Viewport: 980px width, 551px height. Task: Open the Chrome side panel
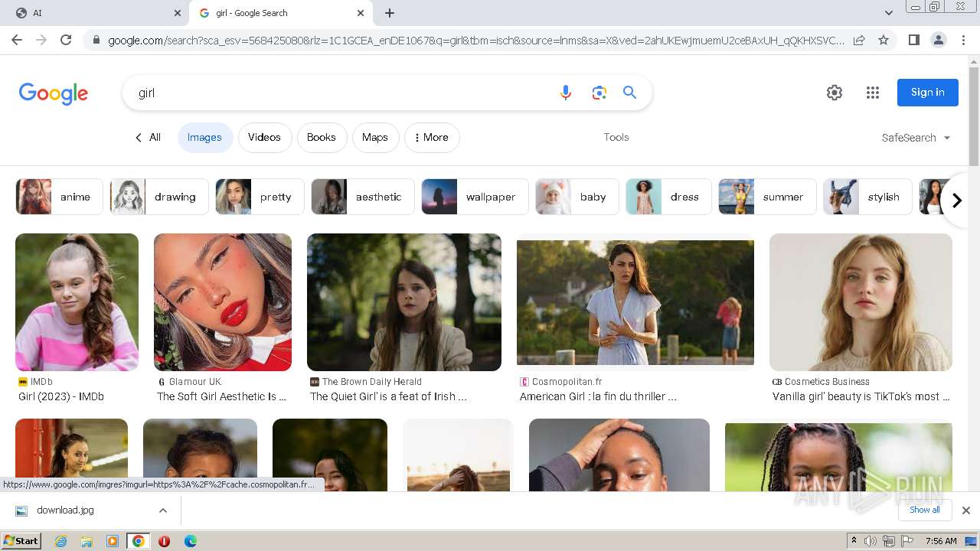coord(913,40)
